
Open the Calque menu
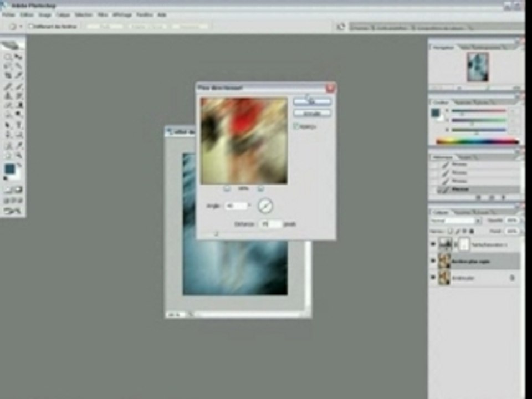[63, 15]
